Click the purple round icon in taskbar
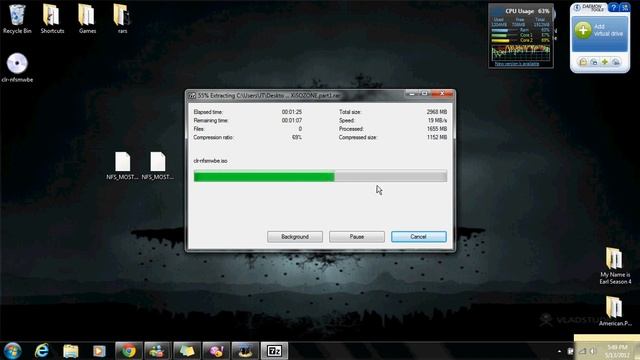Image resolution: width=640 pixels, height=360 pixels. pyautogui.click(x=216, y=351)
